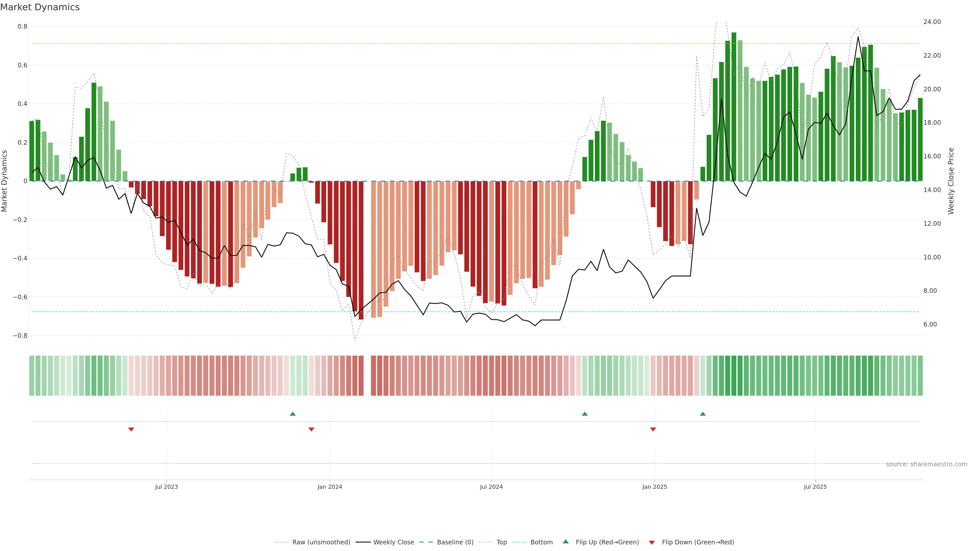Click the green flip-up marker after Jul 2024
Image resolution: width=980 pixels, height=551 pixels.
click(585, 414)
